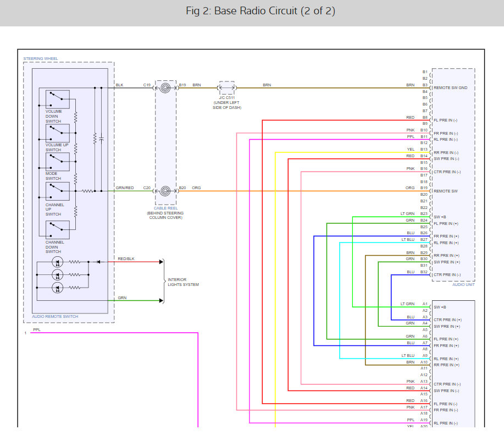Click pin label A1 on the lower connector
Viewport: 504px width, 446px height.
(425, 304)
